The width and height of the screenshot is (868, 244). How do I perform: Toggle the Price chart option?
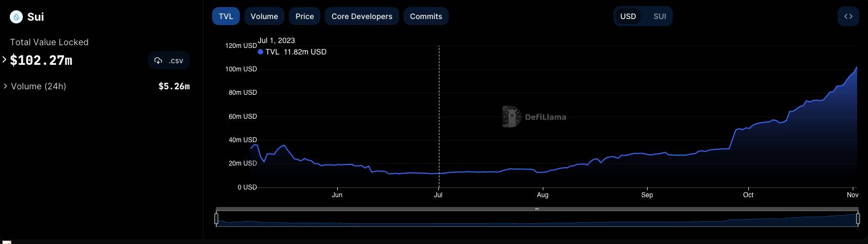pos(305,16)
